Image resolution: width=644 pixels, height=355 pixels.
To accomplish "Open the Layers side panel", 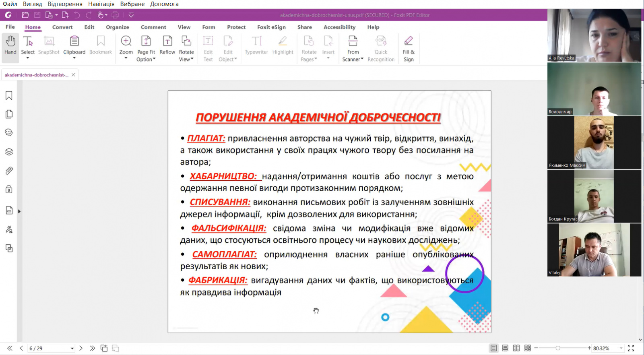I will click(9, 152).
